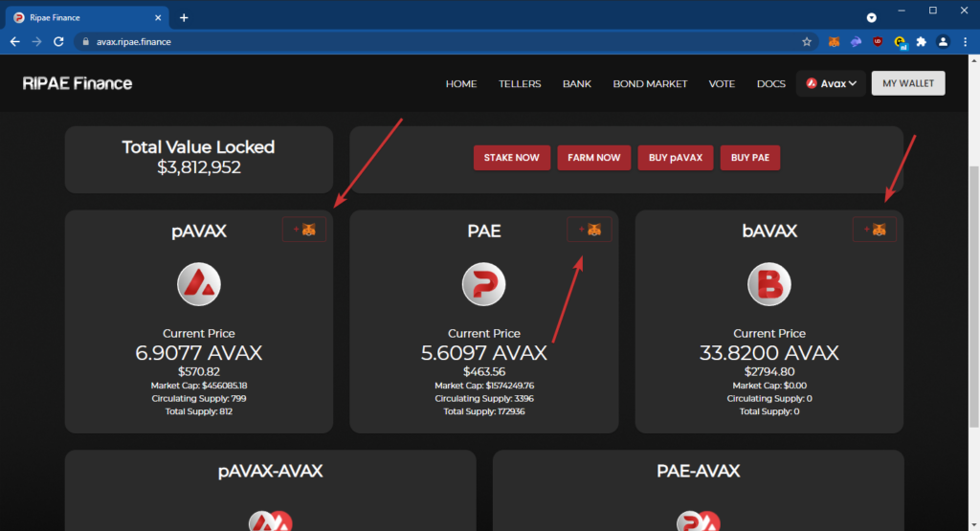Viewport: 980px width, 531px height.
Task: Click the scrollbar up arrow
Action: 973,60
